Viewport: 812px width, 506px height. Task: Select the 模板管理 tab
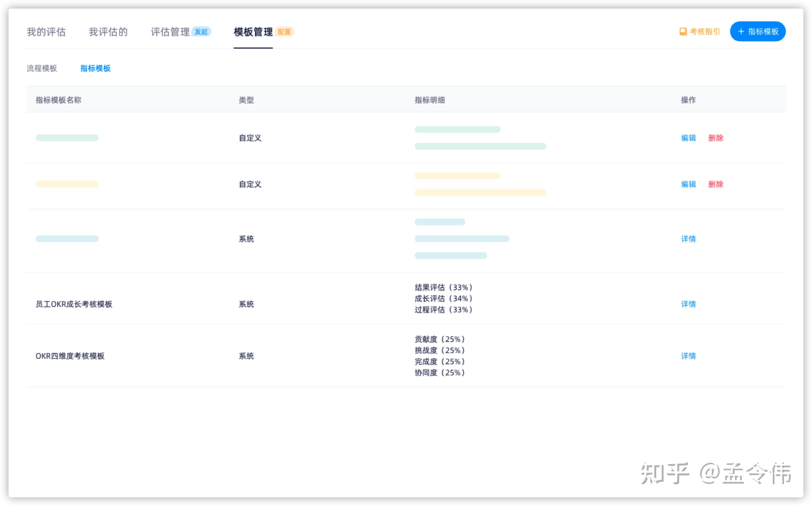click(x=253, y=32)
